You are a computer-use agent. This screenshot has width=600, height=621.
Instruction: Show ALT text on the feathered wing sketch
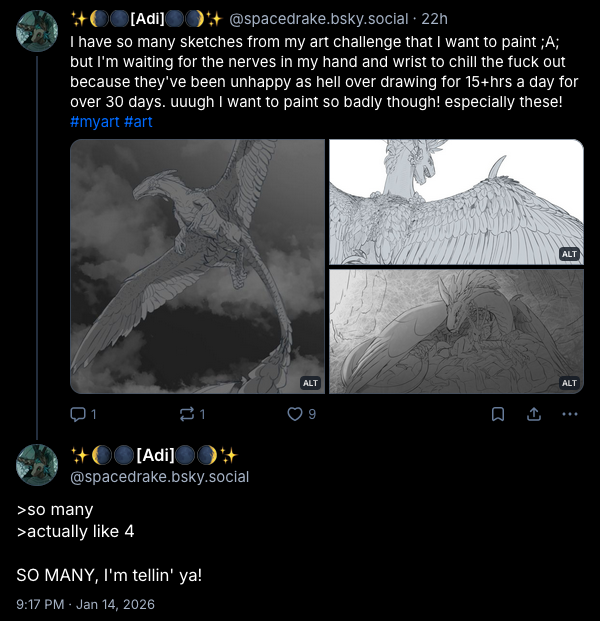(569, 254)
